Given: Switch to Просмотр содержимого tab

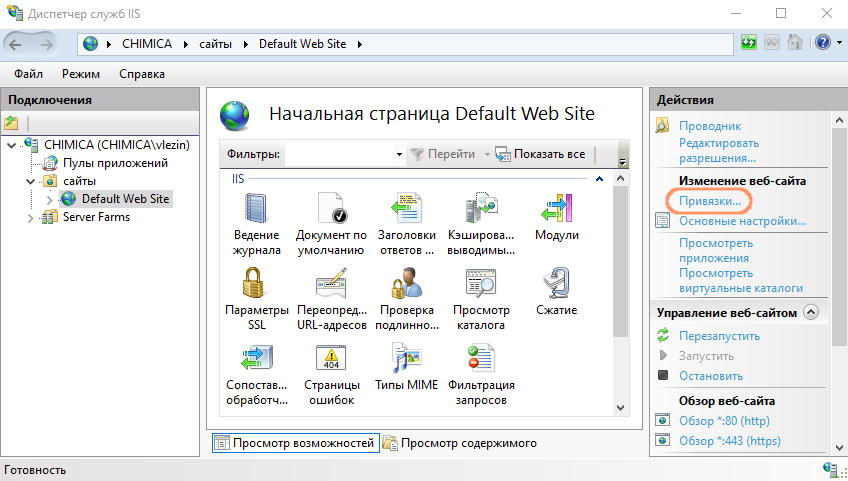Looking at the screenshot, I should pos(460,443).
